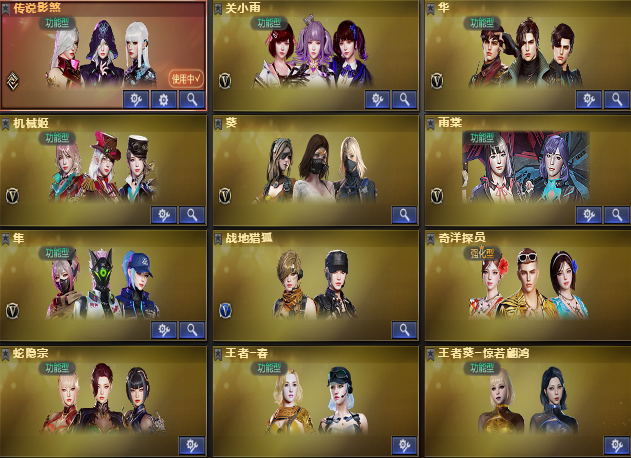
Task: Toggle the star flag on 机械姬
Action: pyautogui.click(x=5, y=124)
